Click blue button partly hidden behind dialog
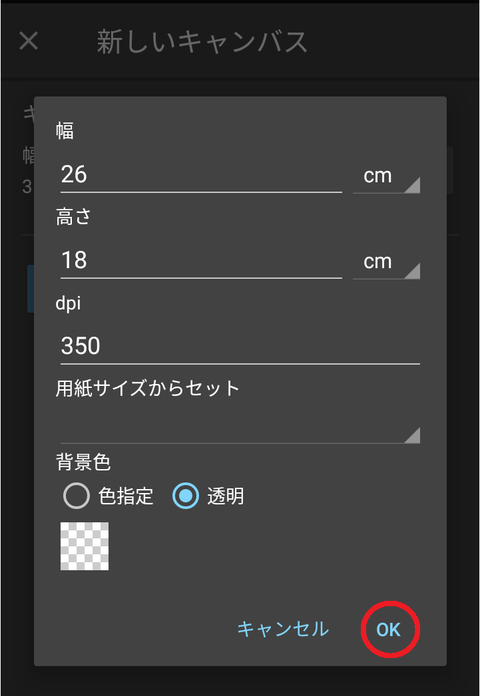 (x=31, y=289)
